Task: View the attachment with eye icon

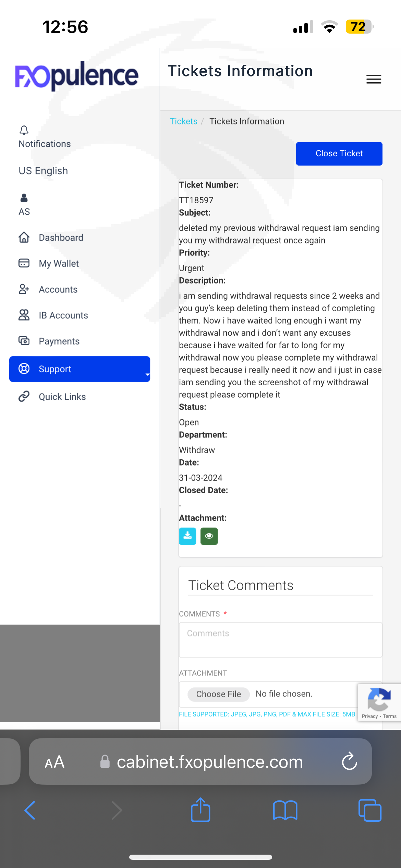Action: click(x=209, y=536)
